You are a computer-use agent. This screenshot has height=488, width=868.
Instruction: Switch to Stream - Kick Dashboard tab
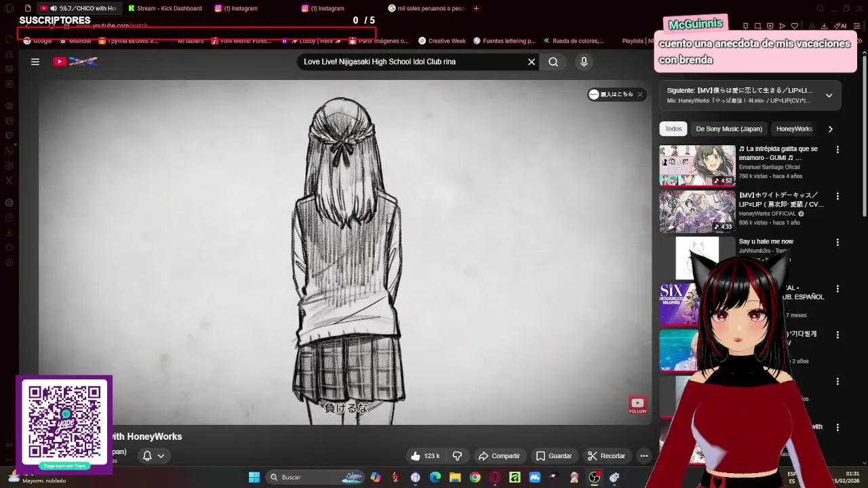[x=165, y=8]
